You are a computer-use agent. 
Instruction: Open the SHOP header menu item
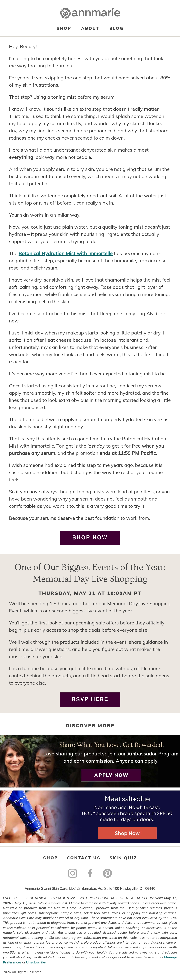coord(64,28)
